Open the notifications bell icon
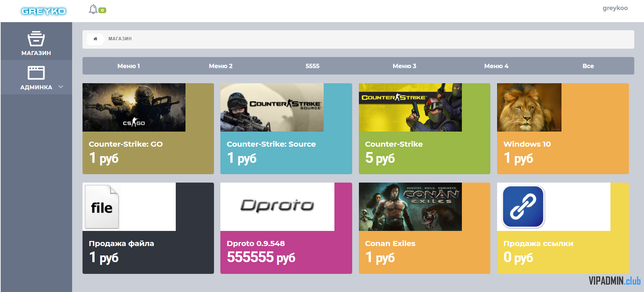The width and height of the screenshot is (644, 292). click(x=93, y=9)
